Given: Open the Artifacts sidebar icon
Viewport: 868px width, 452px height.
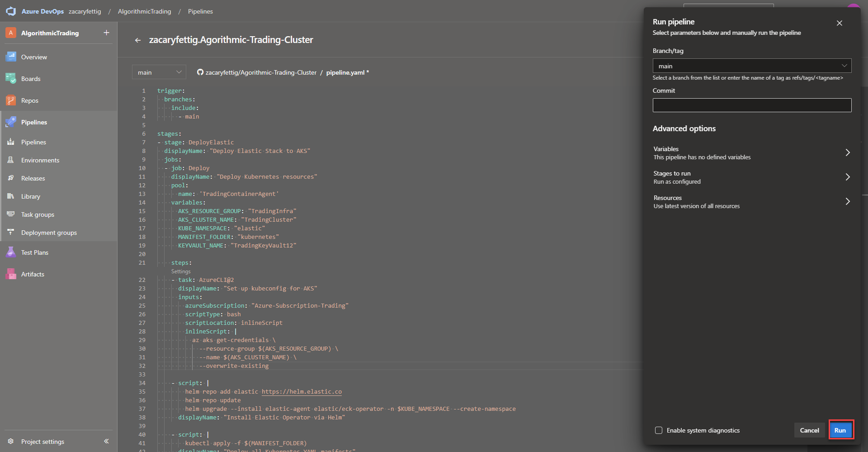Looking at the screenshot, I should [11, 274].
